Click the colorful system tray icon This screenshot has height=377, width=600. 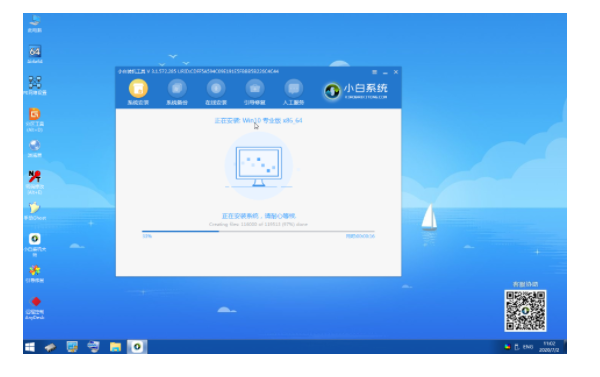[x=507, y=347]
